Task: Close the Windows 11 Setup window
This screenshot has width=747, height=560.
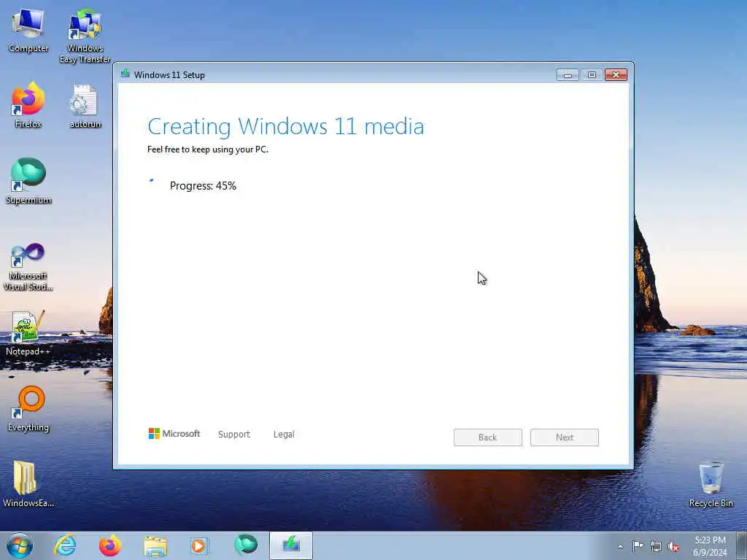Action: (x=616, y=75)
